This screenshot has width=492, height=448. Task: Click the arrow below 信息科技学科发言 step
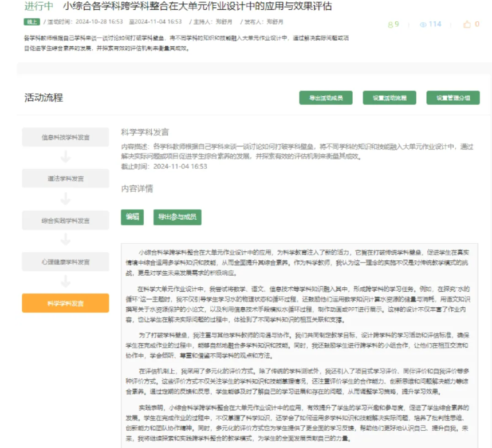[65, 157]
